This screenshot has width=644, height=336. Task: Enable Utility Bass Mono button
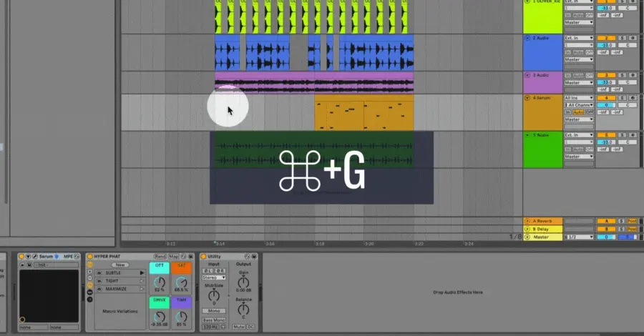(x=213, y=320)
